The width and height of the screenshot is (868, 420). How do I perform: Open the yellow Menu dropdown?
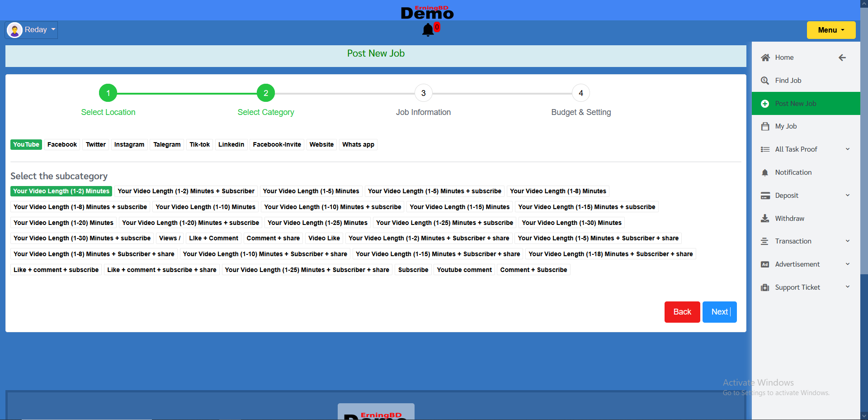830,30
